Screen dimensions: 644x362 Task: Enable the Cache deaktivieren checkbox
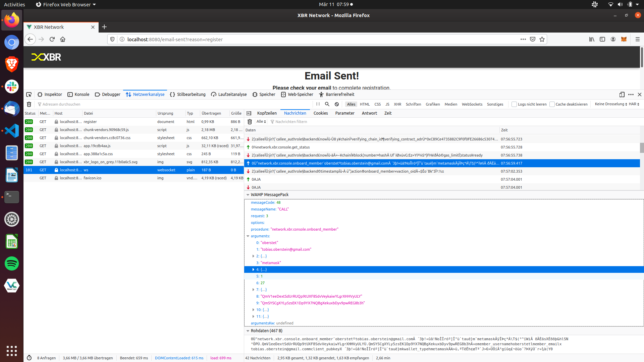click(552, 104)
